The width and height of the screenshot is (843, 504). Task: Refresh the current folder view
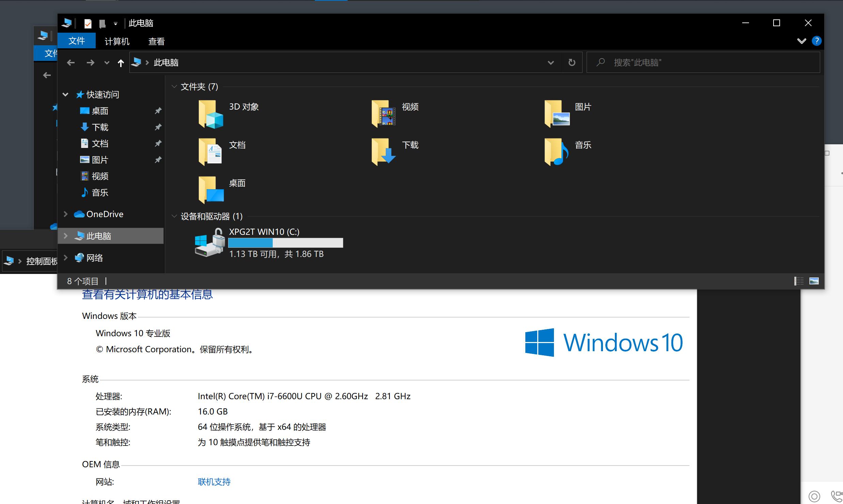click(571, 62)
